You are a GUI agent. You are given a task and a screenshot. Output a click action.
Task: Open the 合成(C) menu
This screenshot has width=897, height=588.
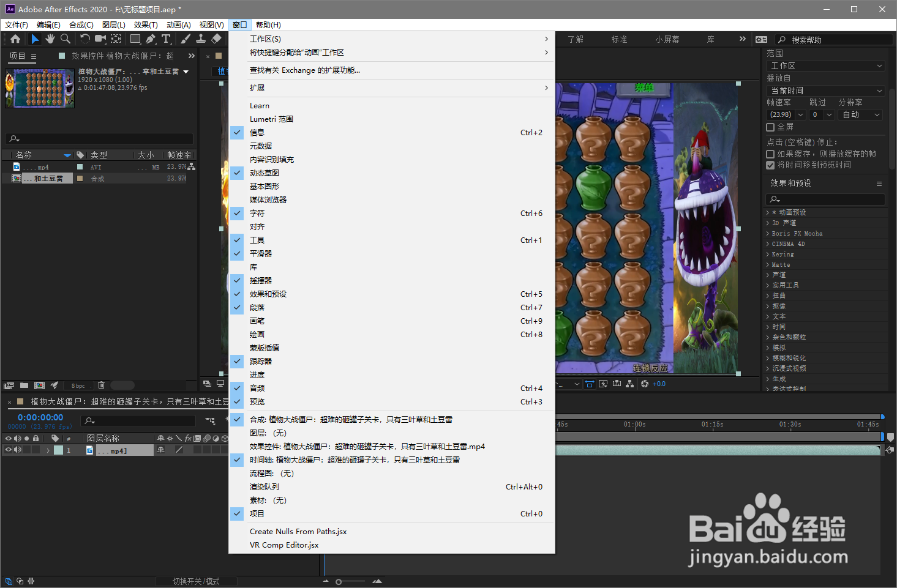(x=81, y=25)
